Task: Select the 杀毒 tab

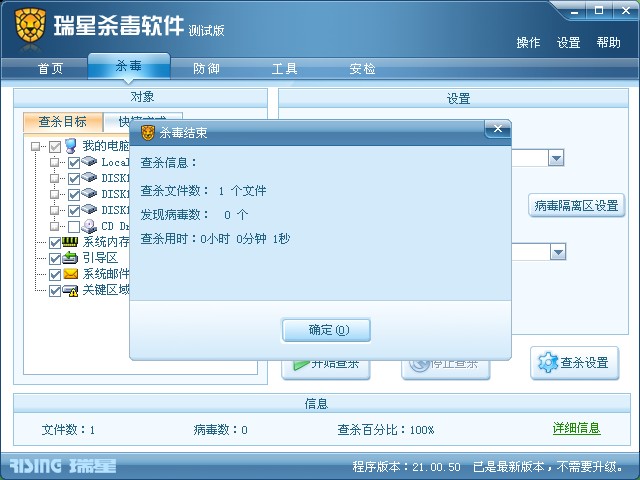Action: pos(129,65)
